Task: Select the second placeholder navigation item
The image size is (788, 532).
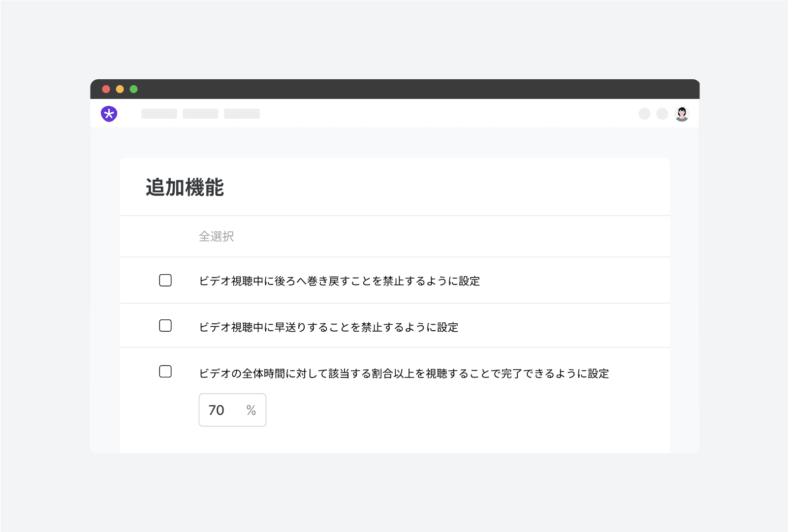Action: [x=200, y=114]
